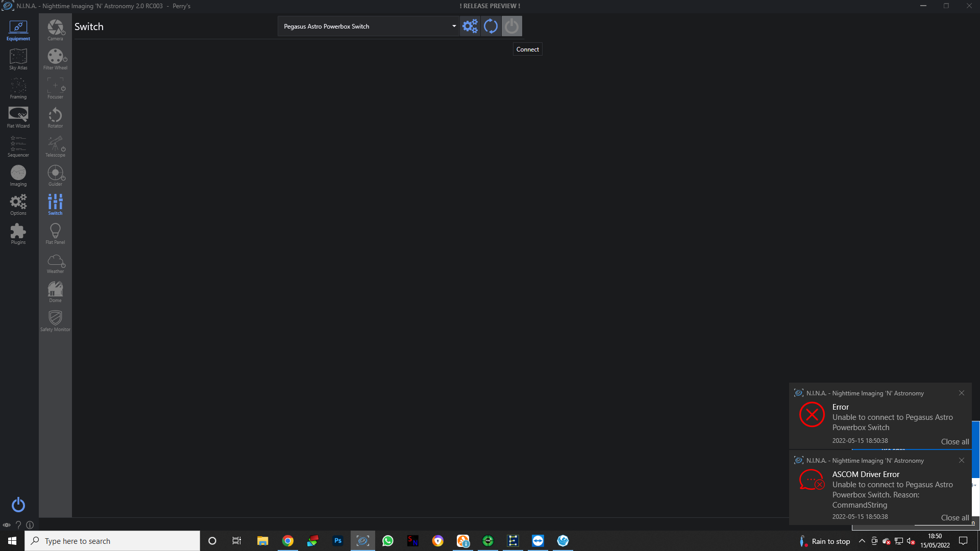Select the Flat Panel equipment tab
980x551 pixels.
pos(55,234)
